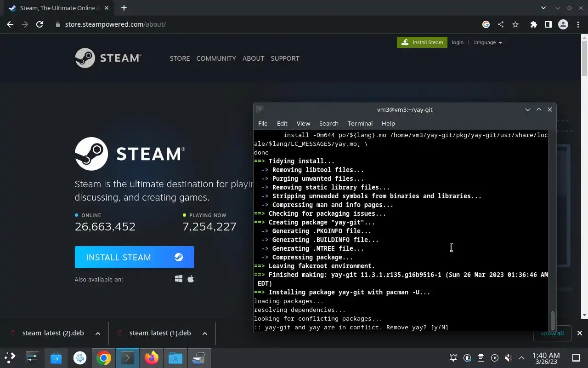588x368 pixels.
Task: Click the show desktop button
Action: pyautogui.click(x=576, y=358)
